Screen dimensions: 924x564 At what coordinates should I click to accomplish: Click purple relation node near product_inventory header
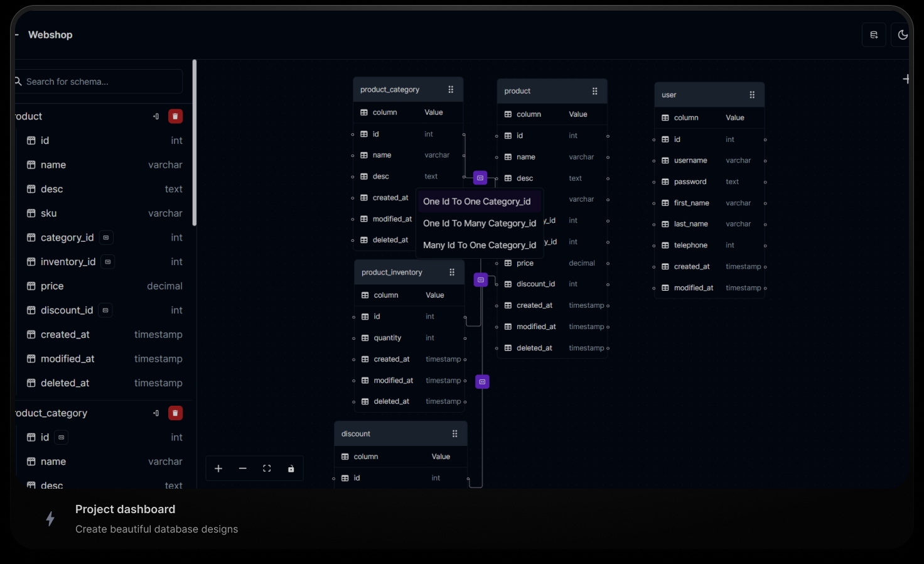[x=481, y=279]
